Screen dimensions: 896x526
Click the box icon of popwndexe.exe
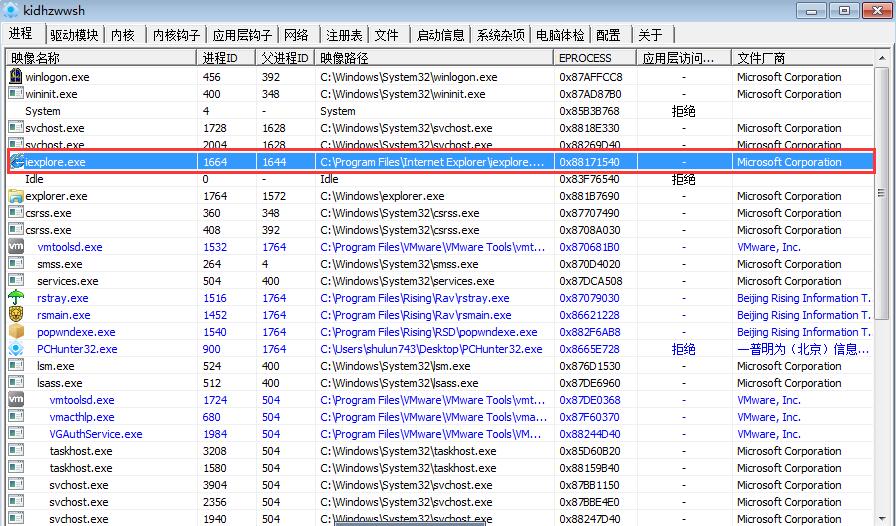16,332
